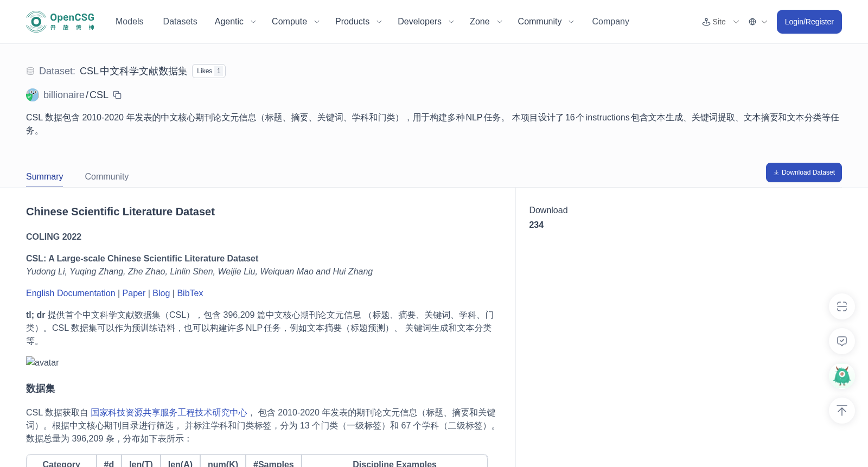868x467 pixels.
Task: Click the Login/Register button
Action: click(809, 22)
